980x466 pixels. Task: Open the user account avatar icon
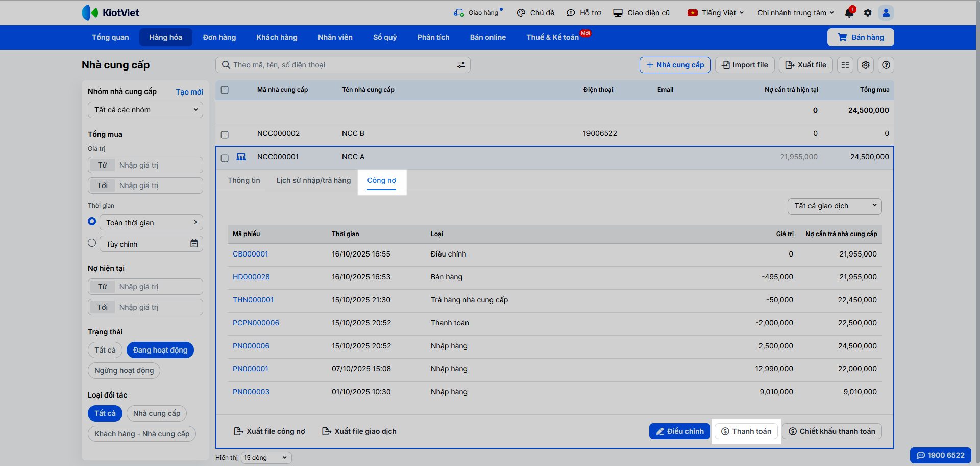tap(886, 13)
